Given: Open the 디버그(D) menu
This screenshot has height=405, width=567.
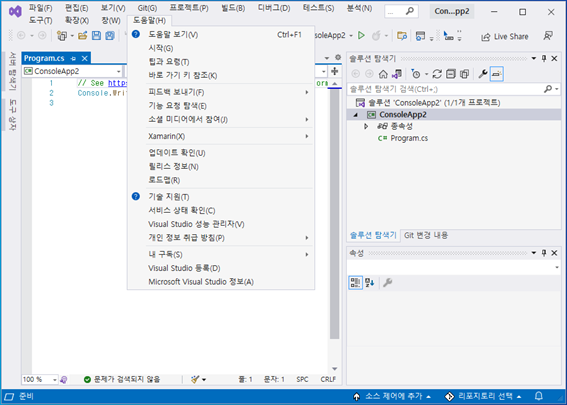Looking at the screenshot, I should (x=274, y=8).
